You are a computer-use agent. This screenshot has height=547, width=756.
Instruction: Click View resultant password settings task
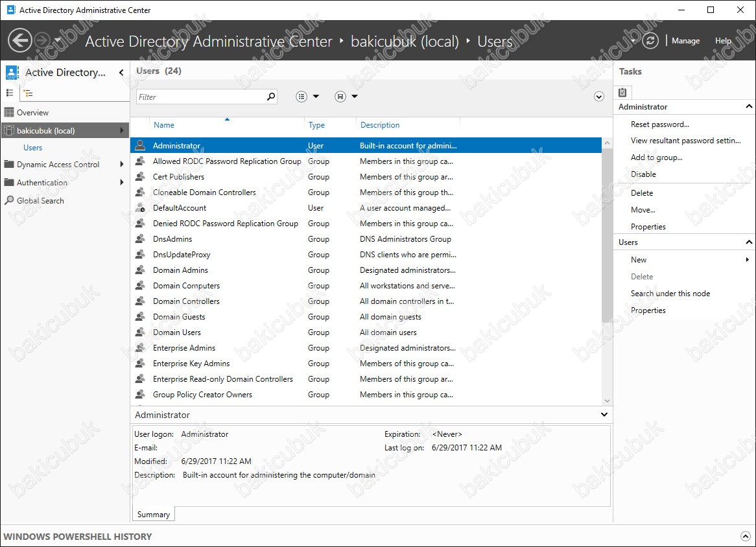685,141
